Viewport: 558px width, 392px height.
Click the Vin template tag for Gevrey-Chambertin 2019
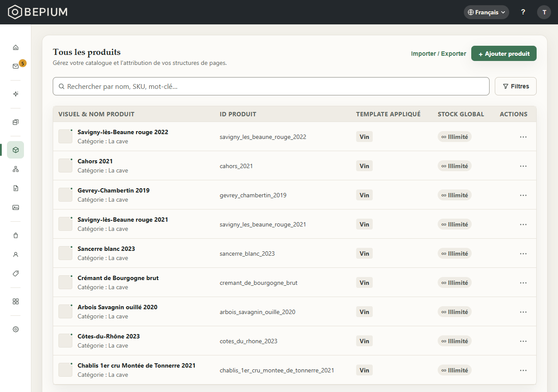364,195
